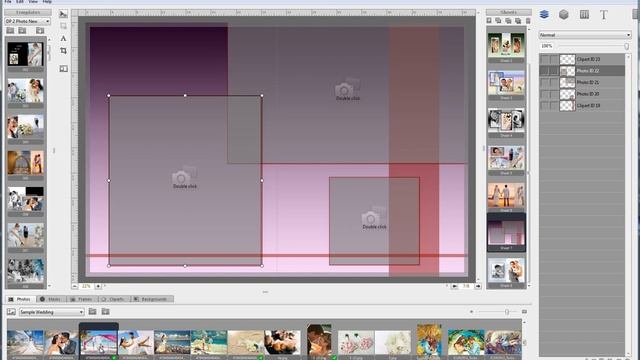Click the page layout tool icon
This screenshot has width=640, height=360.
tap(64, 69)
